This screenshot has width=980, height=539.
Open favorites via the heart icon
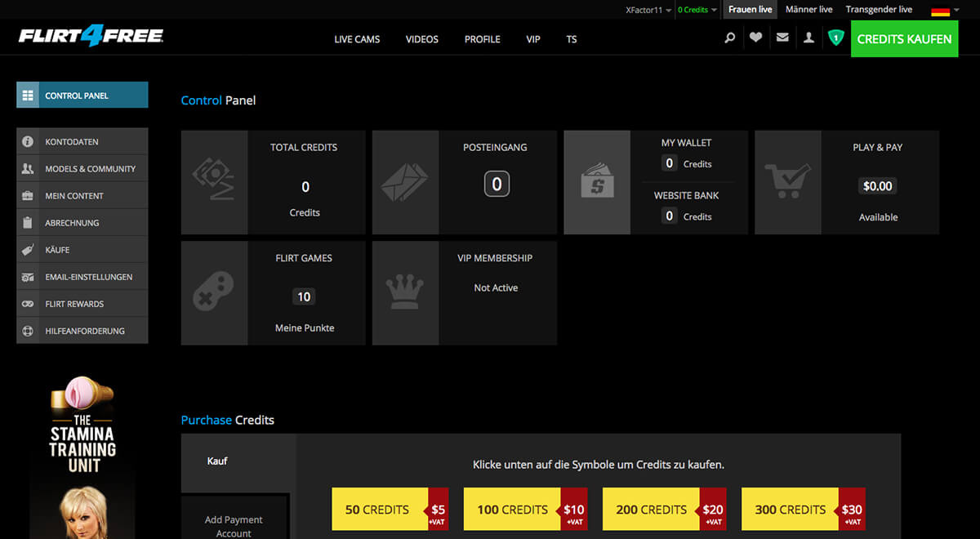pos(756,38)
